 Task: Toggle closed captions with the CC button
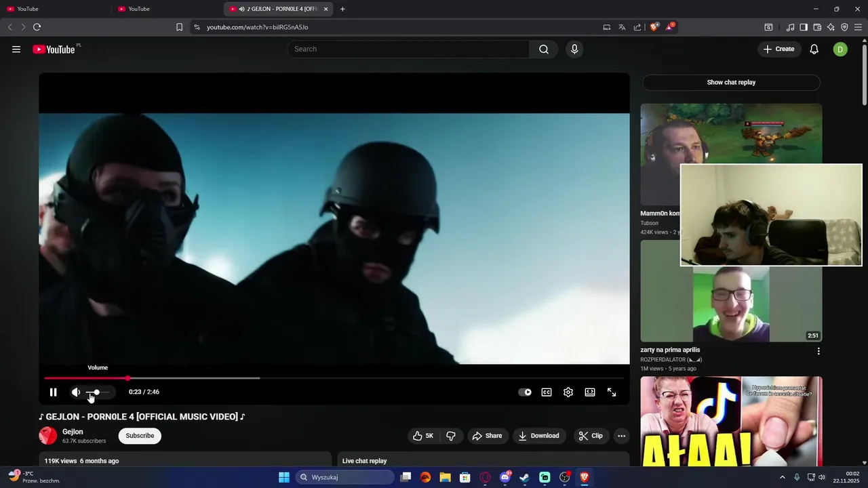coord(547,392)
